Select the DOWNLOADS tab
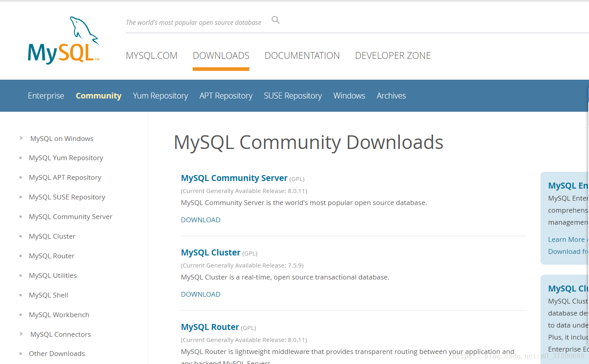The width and height of the screenshot is (589, 364). tap(221, 56)
